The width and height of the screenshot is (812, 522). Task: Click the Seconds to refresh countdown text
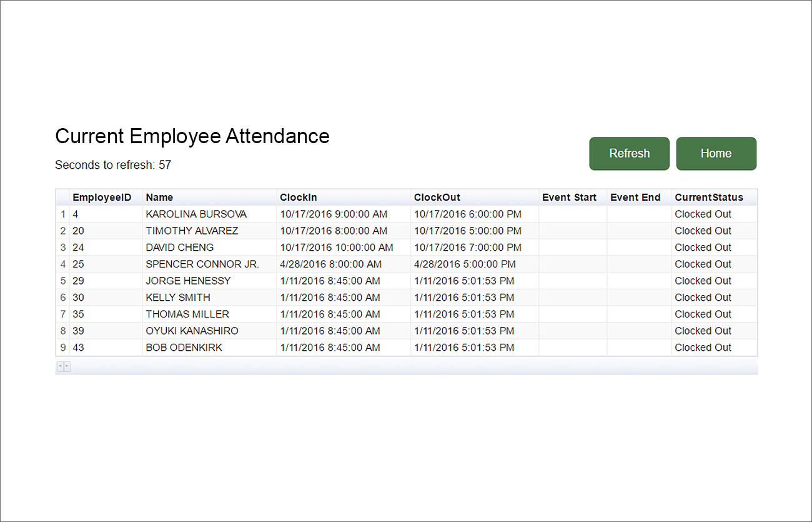pyautogui.click(x=113, y=165)
